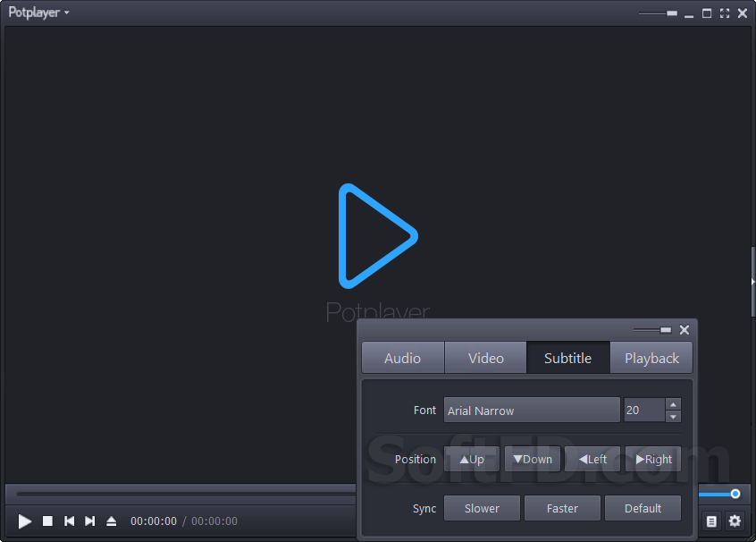Image resolution: width=756 pixels, height=542 pixels.
Task: Click the elapsed time 00:00:00 display
Action: pos(154,521)
